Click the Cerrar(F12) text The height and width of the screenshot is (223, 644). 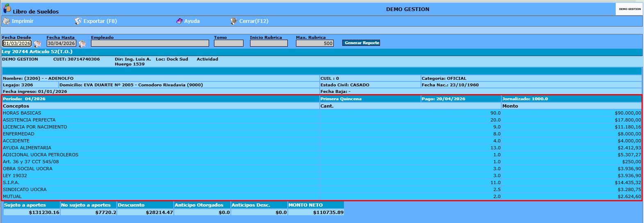coord(254,21)
